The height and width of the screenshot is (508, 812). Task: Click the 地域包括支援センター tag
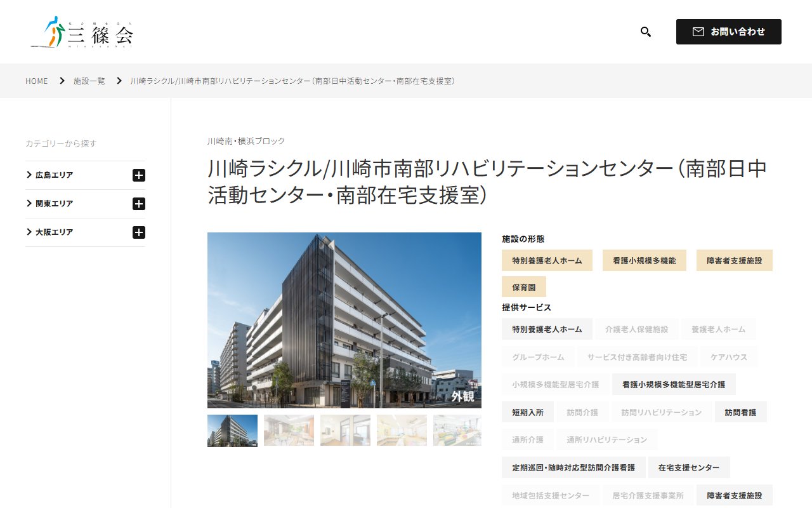pos(551,495)
